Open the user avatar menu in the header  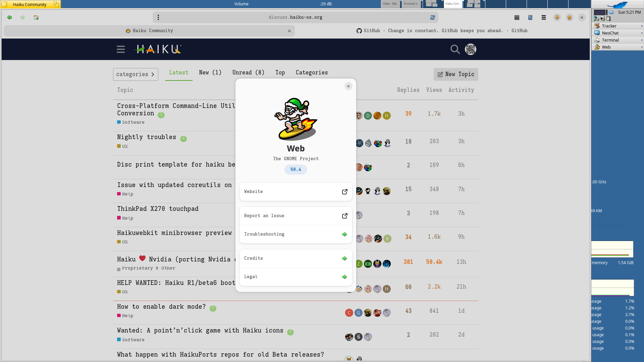(x=471, y=49)
